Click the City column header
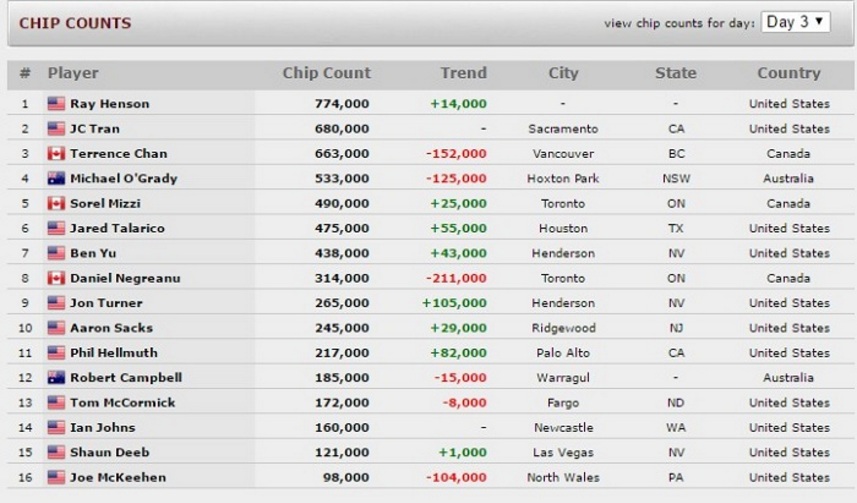This screenshot has height=503, width=857. pyautogui.click(x=563, y=73)
